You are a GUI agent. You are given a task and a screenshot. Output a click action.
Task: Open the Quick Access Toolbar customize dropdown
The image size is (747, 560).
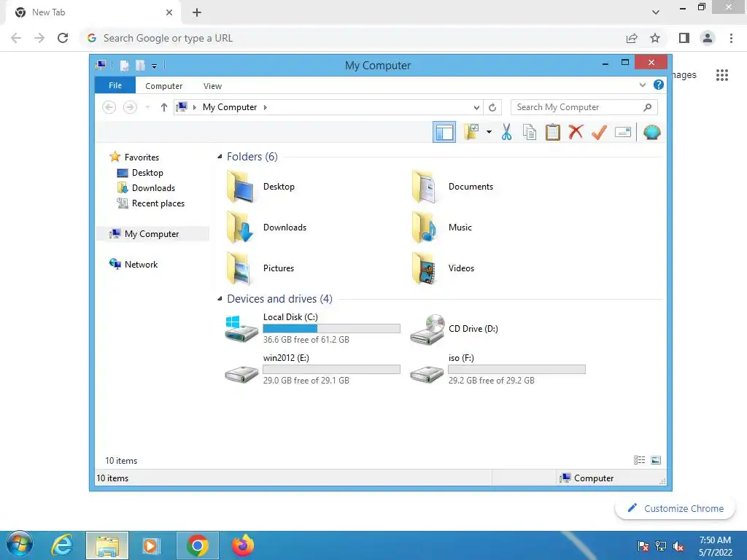point(155,66)
